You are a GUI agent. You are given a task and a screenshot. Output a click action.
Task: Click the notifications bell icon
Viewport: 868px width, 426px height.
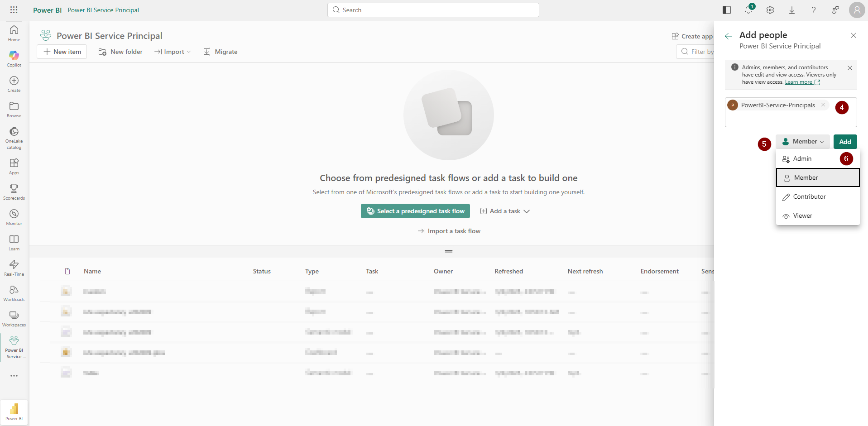pos(748,10)
